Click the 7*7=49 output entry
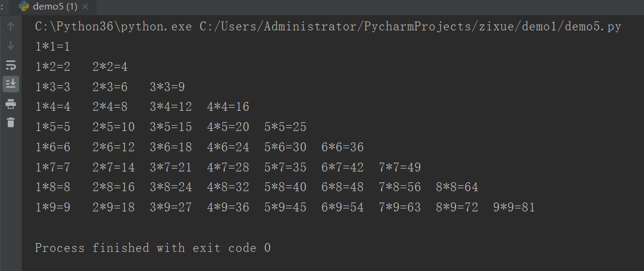 click(x=400, y=167)
